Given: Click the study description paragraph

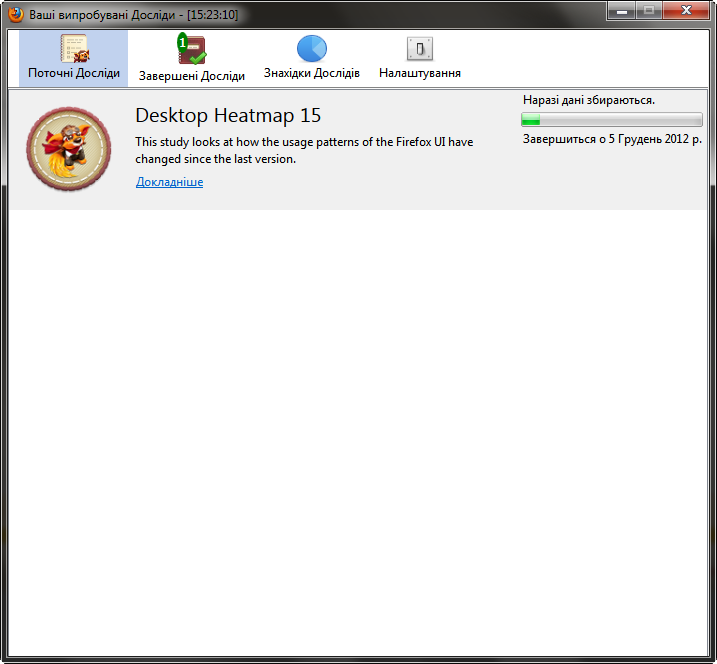Looking at the screenshot, I should (304, 150).
